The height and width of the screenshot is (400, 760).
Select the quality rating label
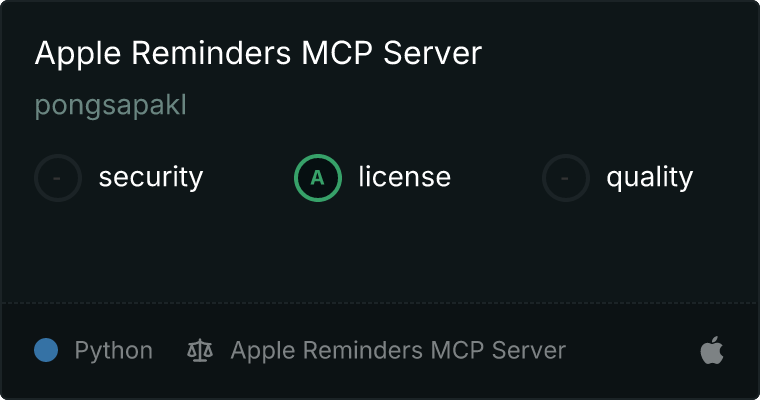(650, 177)
